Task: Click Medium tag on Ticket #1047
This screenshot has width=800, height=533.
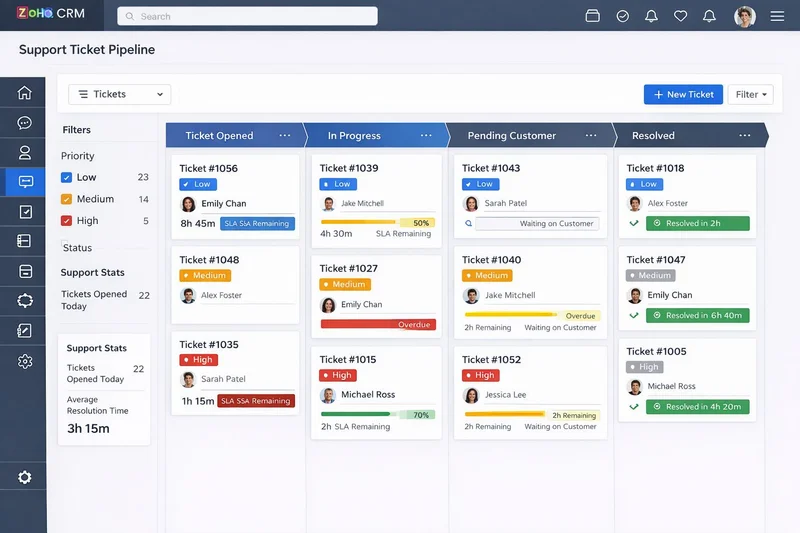Action: [651, 275]
